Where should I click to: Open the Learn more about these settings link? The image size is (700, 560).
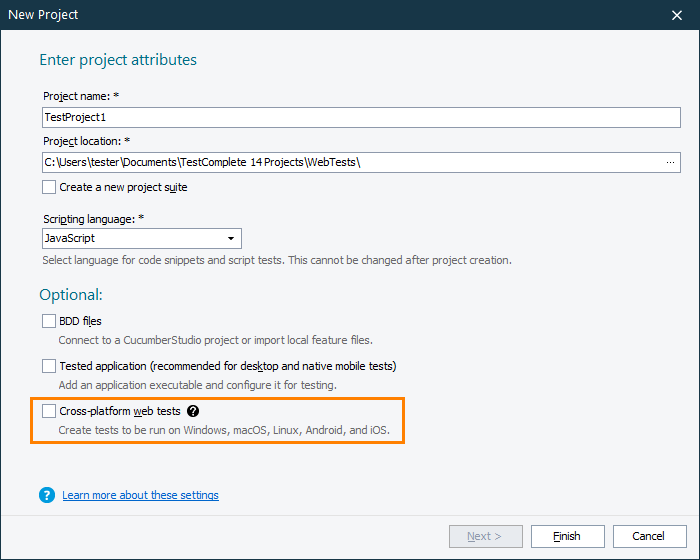(140, 495)
